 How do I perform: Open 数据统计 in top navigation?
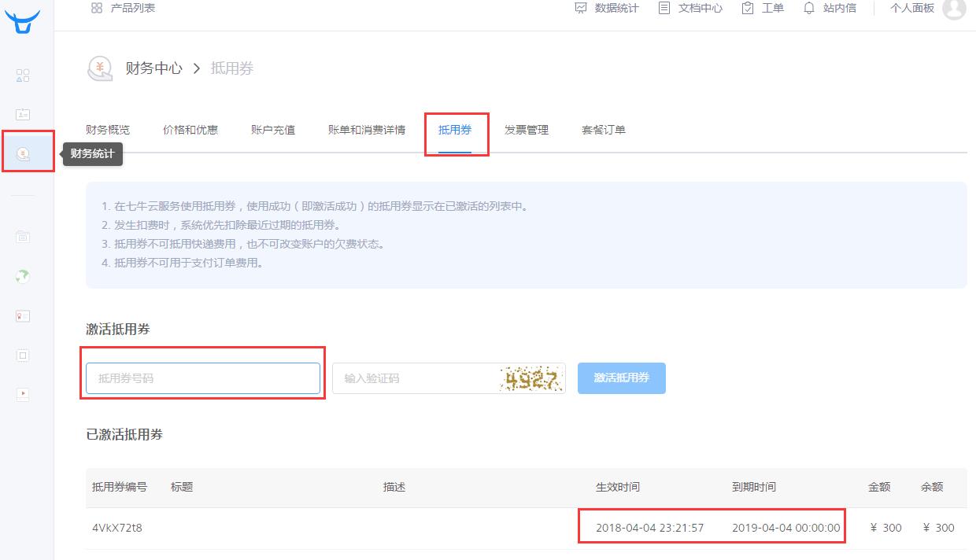point(607,8)
